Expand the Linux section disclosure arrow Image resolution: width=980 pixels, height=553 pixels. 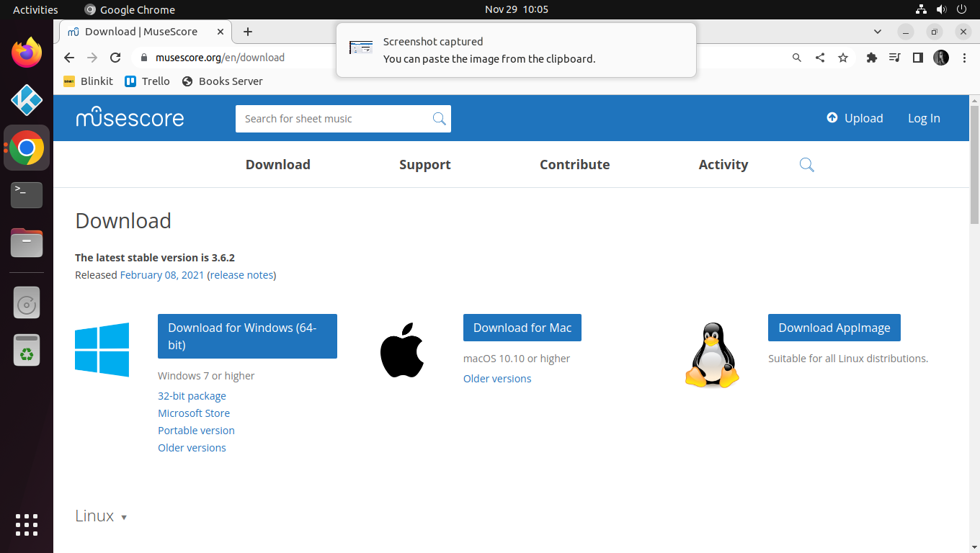pos(124,517)
